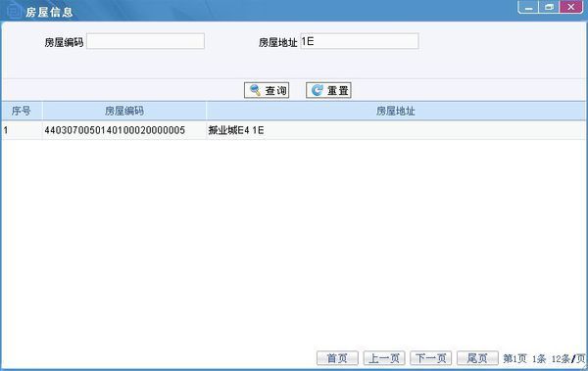Image resolution: width=588 pixels, height=371 pixels.
Task: Click the 查询 search button
Action: [x=267, y=90]
